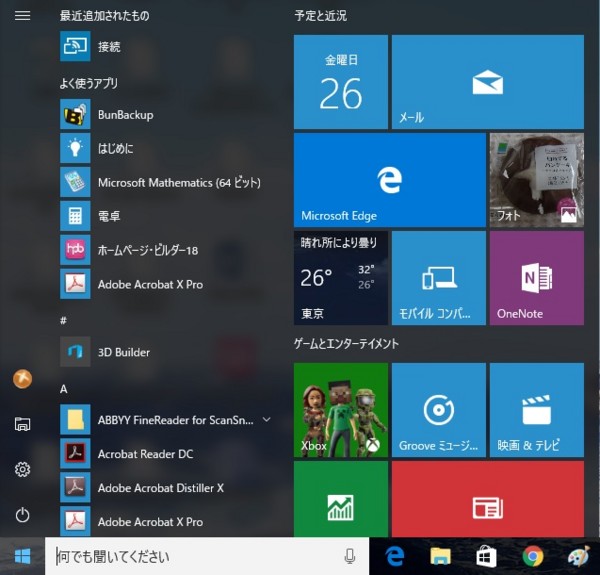Click the # section header in app list
The width and height of the screenshot is (600, 575).
64,321
